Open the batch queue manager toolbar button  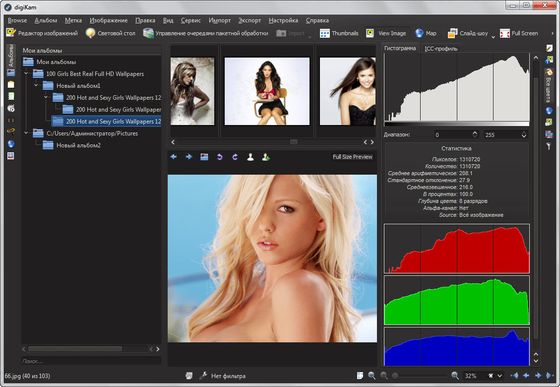pyautogui.click(x=206, y=33)
